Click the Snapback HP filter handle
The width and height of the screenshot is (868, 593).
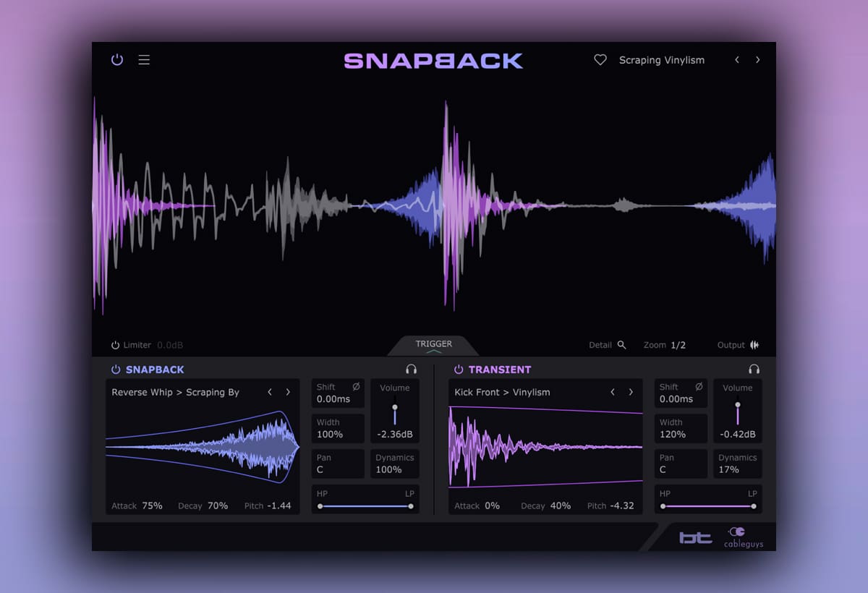click(320, 506)
